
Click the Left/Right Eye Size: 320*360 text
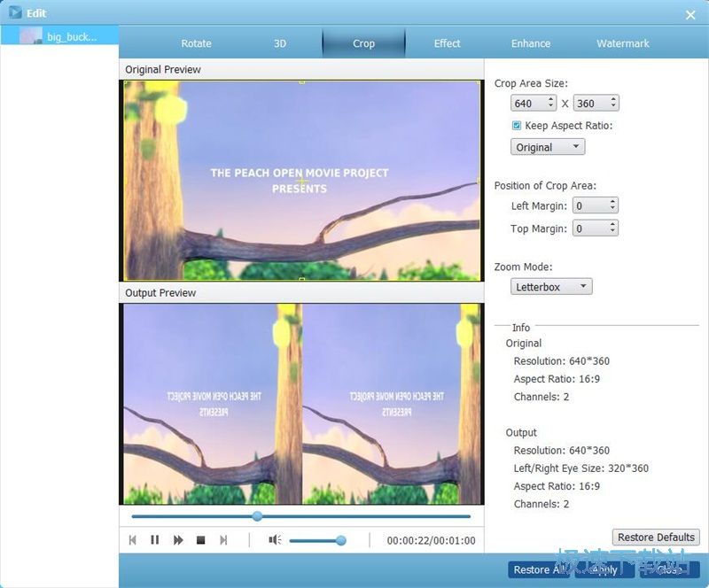(x=581, y=468)
